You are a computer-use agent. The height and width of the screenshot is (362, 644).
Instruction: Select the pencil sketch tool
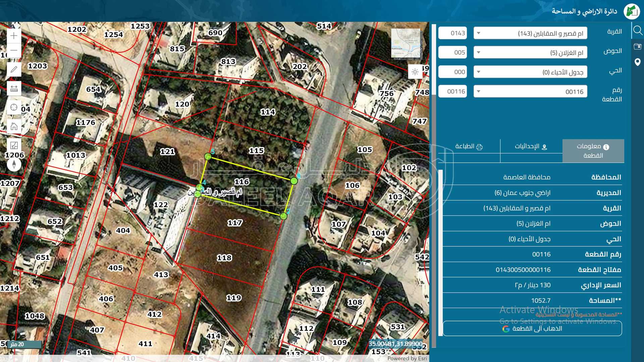point(14,69)
